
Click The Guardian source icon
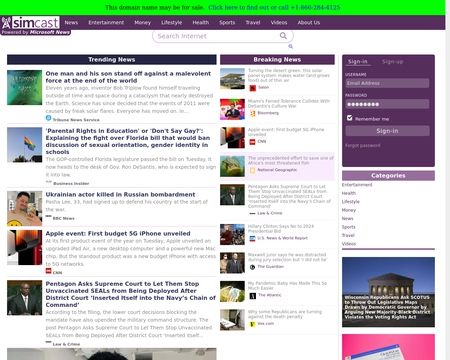pos(252,267)
